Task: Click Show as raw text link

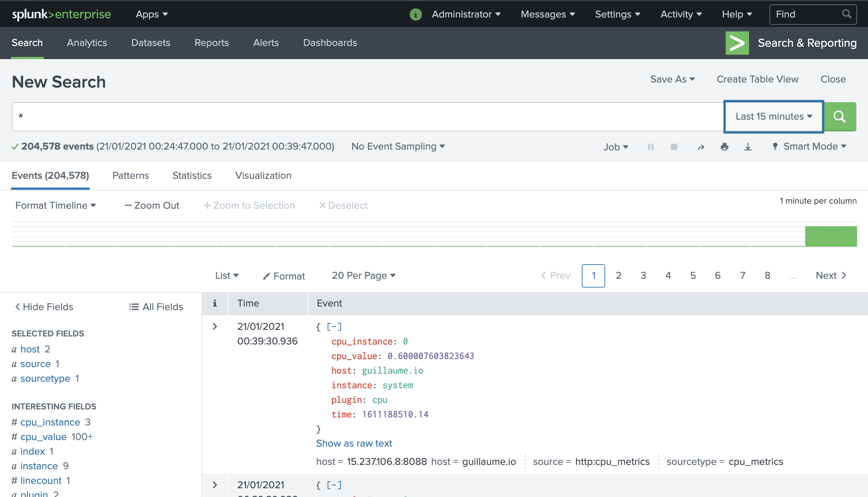Action: pos(354,443)
